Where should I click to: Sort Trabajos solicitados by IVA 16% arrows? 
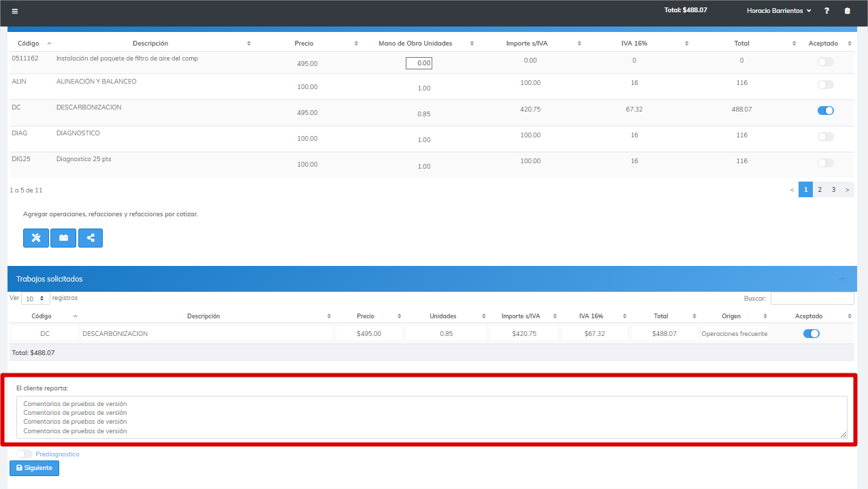pyautogui.click(x=626, y=316)
